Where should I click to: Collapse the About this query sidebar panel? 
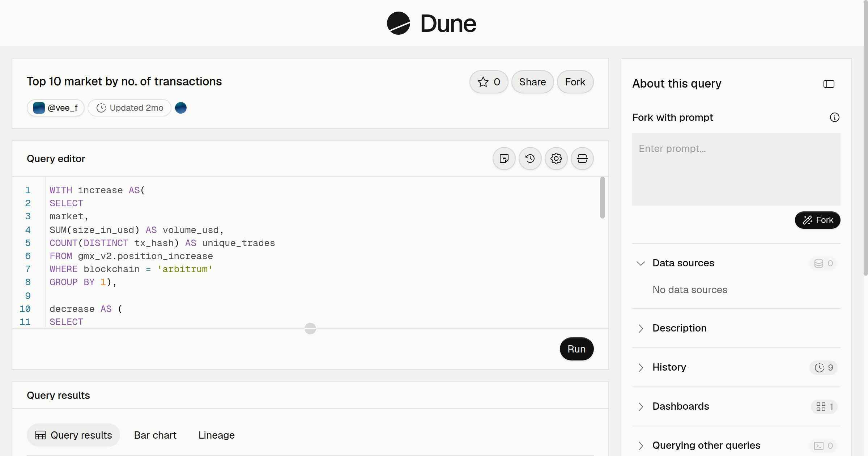point(829,84)
